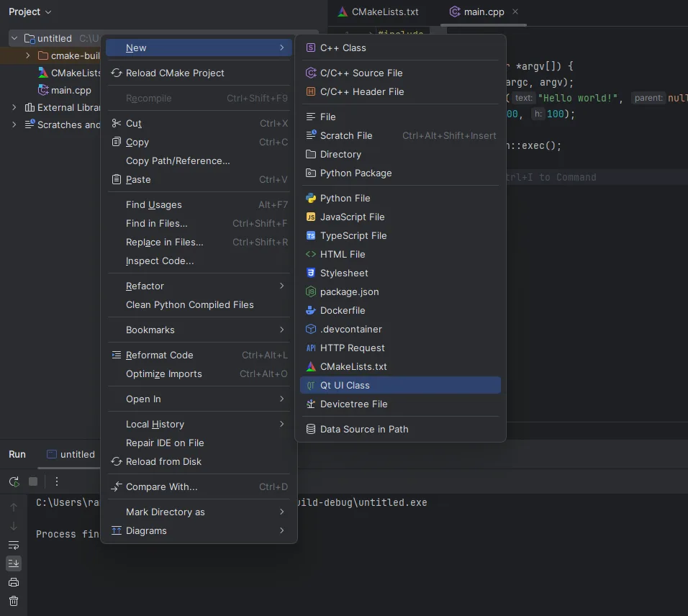Open the Project view dropdown

(30, 12)
